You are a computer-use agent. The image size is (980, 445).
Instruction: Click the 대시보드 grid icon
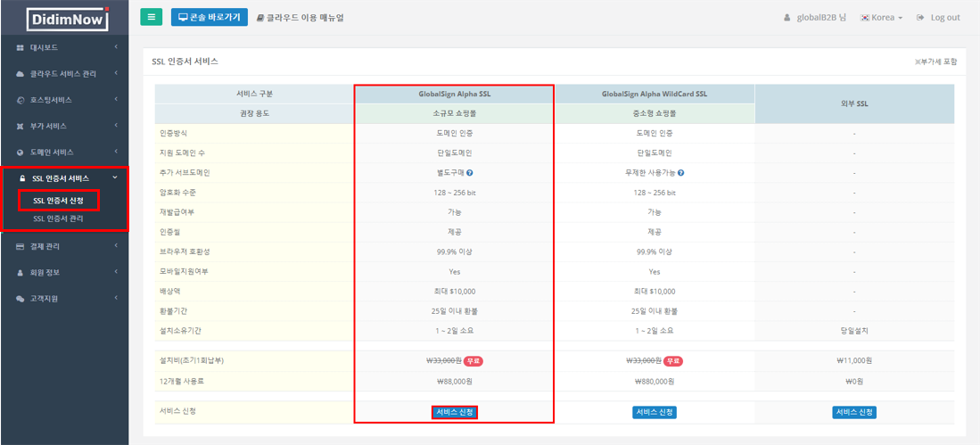(x=20, y=47)
